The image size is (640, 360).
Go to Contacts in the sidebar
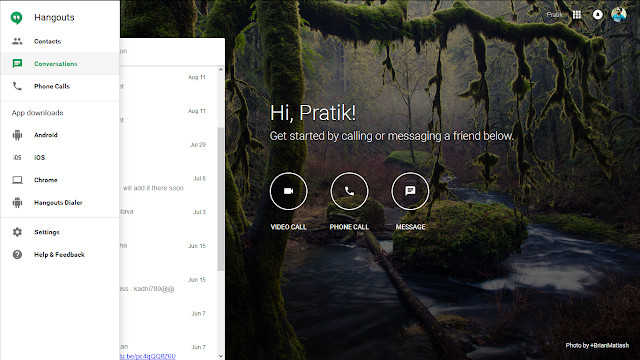click(x=60, y=41)
